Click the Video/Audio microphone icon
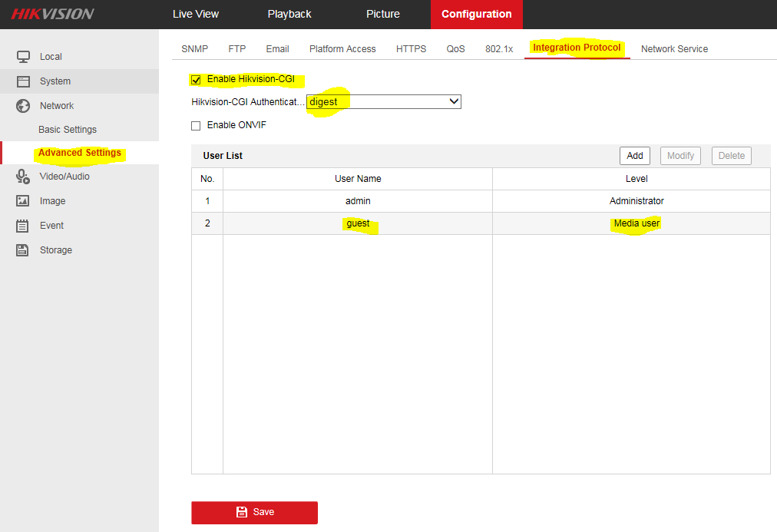777x532 pixels. coord(23,177)
